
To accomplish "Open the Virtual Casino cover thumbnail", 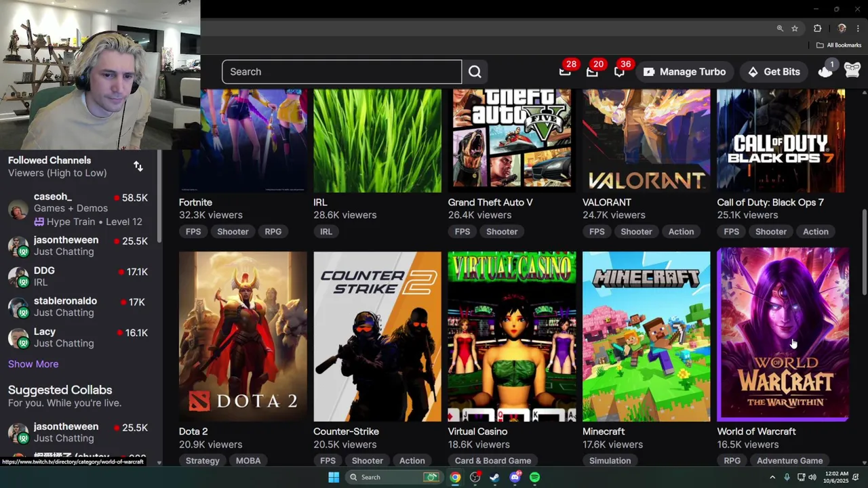I will [x=512, y=337].
